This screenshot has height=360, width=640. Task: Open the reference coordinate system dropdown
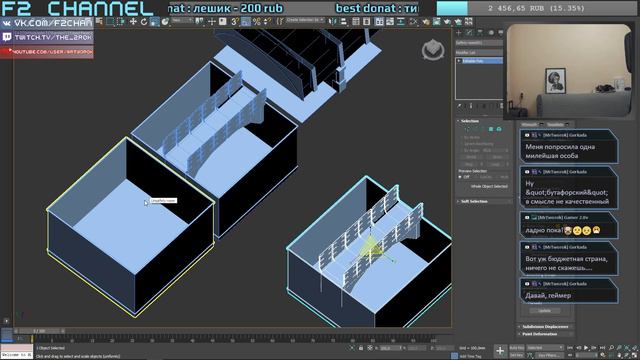(x=182, y=20)
